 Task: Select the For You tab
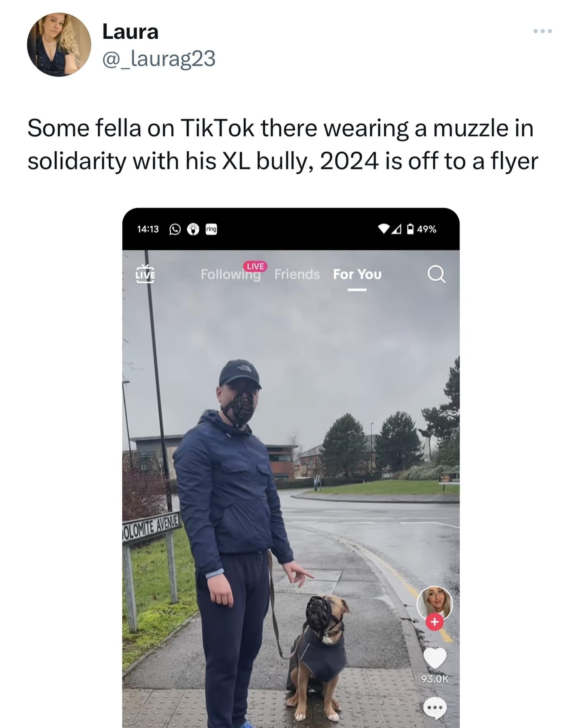[x=357, y=274]
